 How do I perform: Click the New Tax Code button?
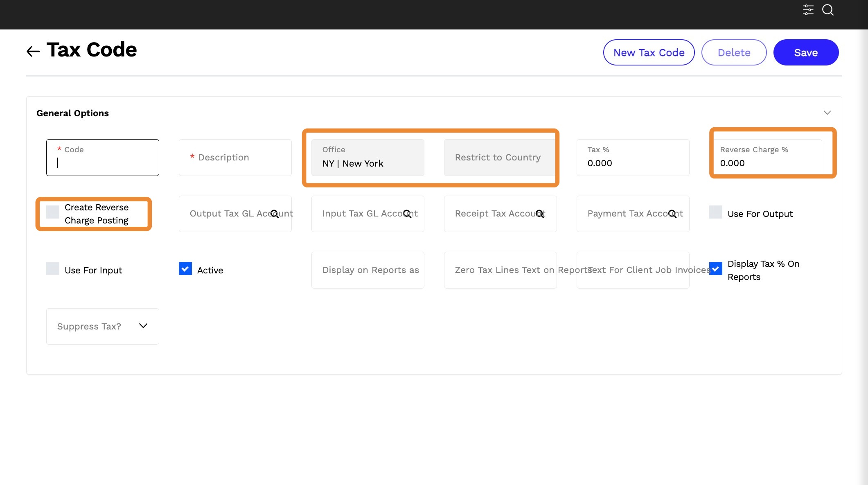pyautogui.click(x=649, y=52)
